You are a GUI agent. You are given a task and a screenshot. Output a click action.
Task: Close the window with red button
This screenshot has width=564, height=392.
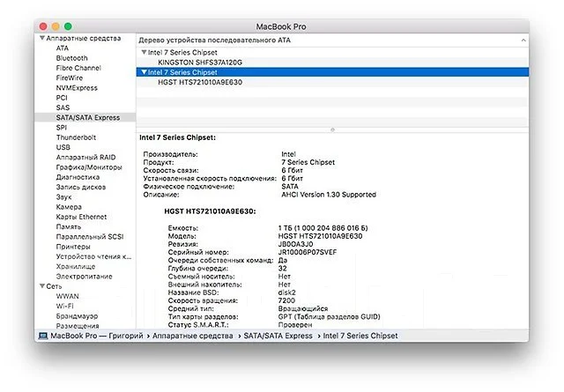click(43, 26)
